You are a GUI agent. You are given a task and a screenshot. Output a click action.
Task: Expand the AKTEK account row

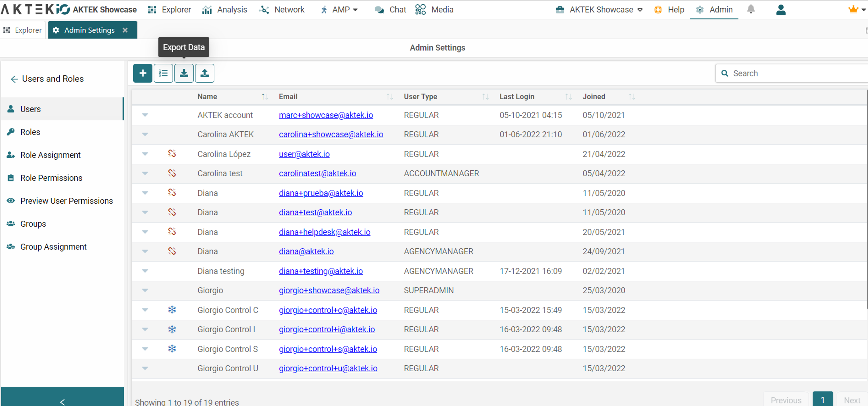145,115
